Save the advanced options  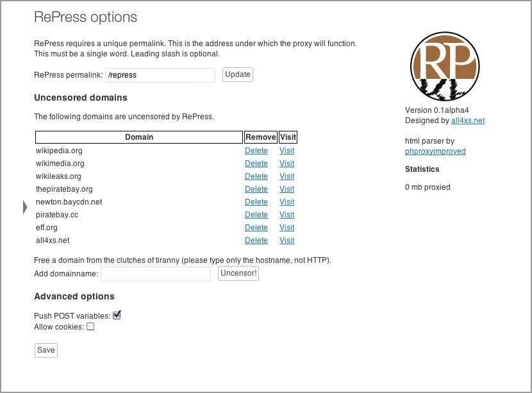click(x=46, y=350)
